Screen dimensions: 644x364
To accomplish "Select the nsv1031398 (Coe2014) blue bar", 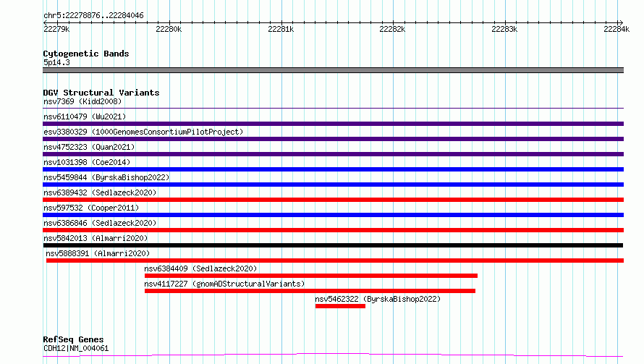I will point(333,169).
